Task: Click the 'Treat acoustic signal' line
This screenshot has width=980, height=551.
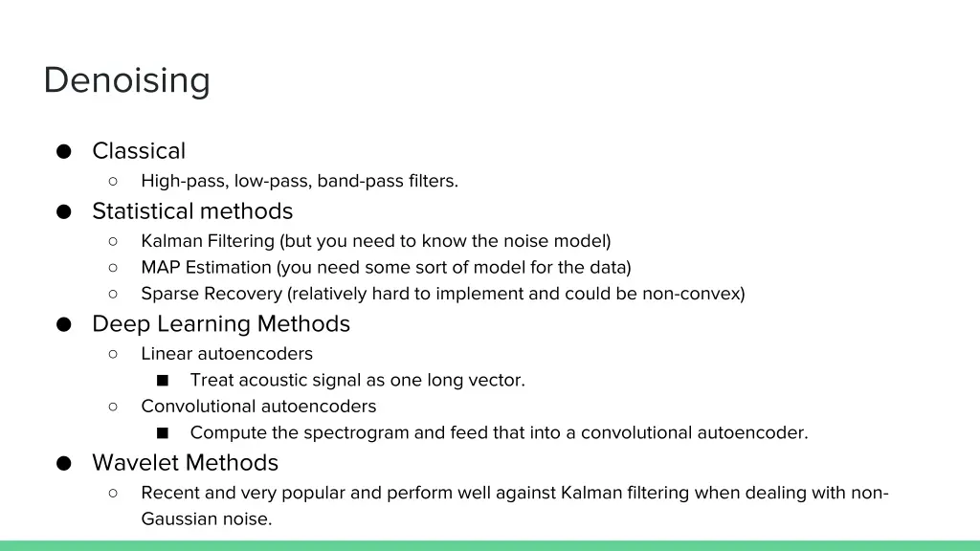Action: pyautogui.click(x=357, y=380)
